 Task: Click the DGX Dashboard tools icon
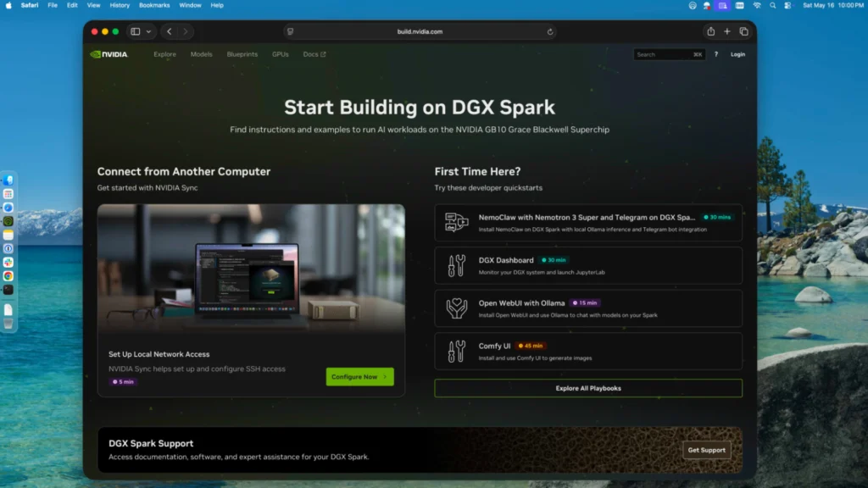click(x=457, y=265)
